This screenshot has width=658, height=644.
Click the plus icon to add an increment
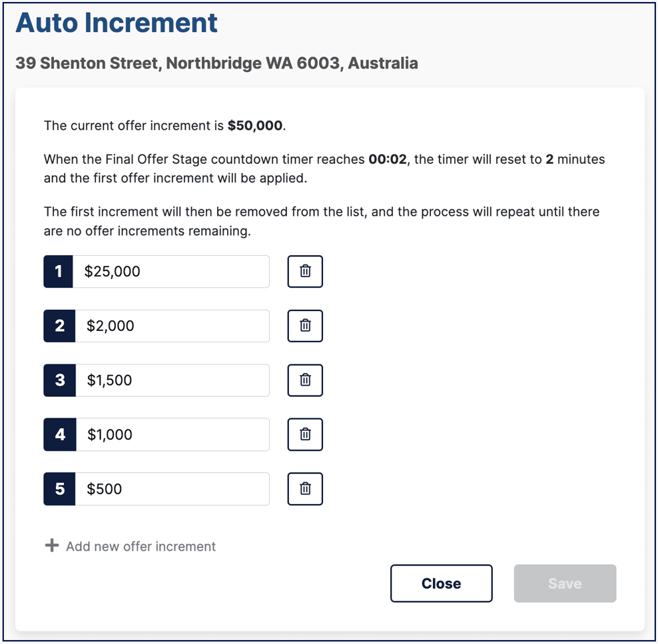51,545
